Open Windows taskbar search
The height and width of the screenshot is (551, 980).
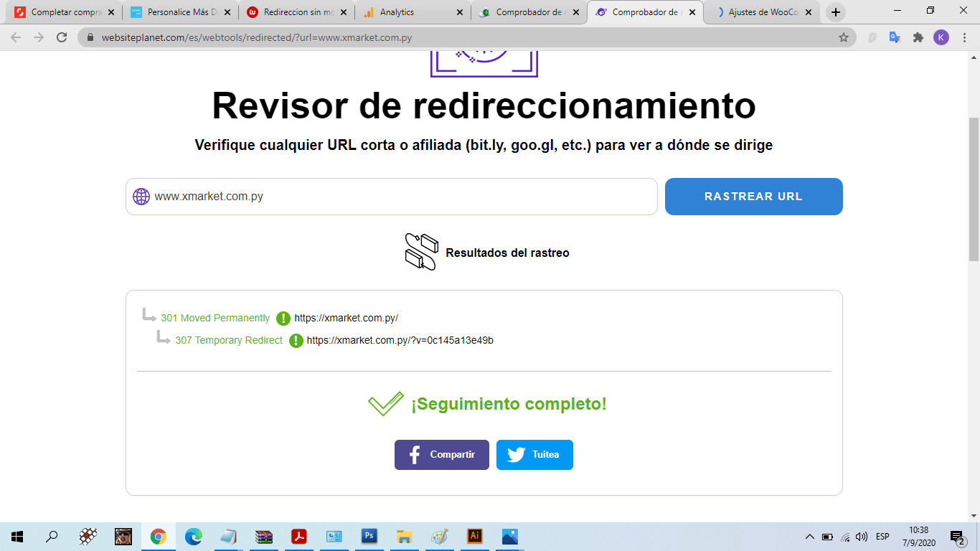point(52,537)
